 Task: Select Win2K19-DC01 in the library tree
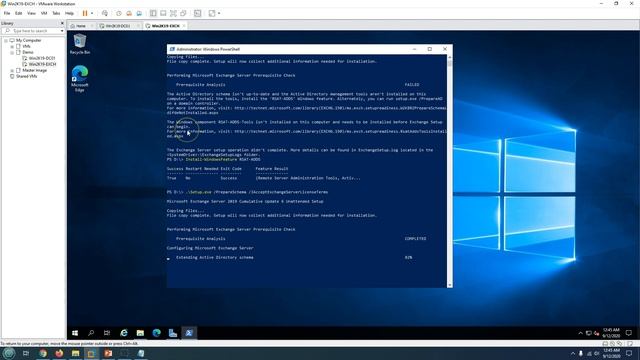pyautogui.click(x=42, y=58)
